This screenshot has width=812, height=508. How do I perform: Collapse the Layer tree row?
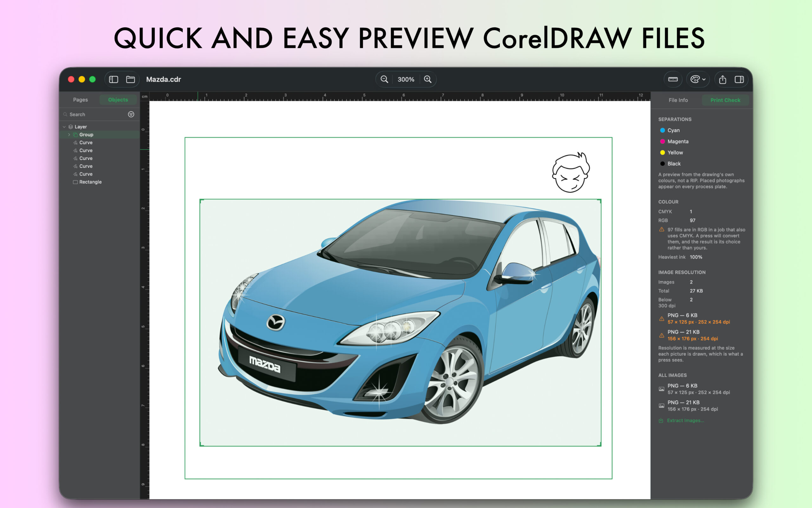64,127
